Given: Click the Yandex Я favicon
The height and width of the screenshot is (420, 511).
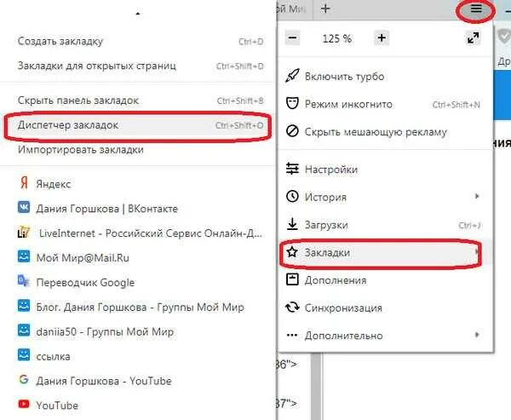Looking at the screenshot, I should coord(24,183).
